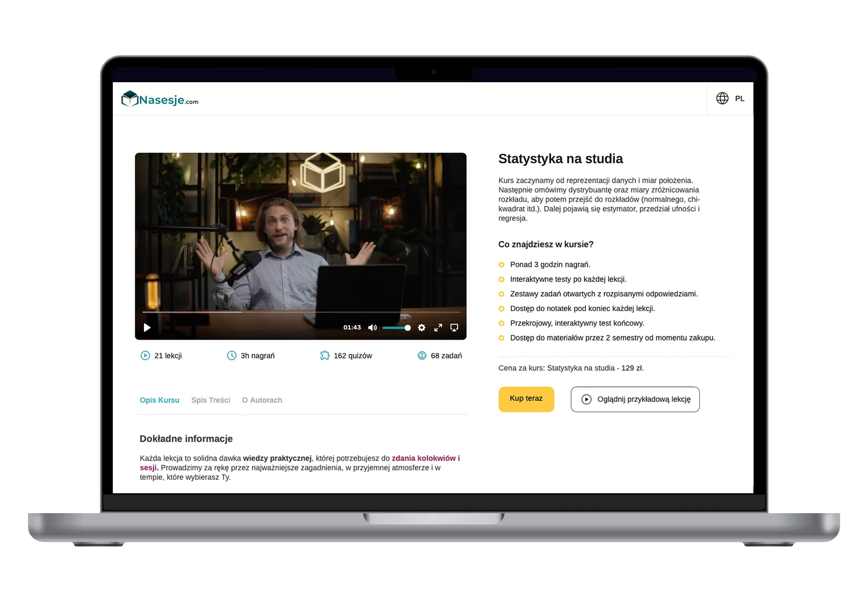Click the clock icon beside 3h nagrań
The image size is (868, 590).
pos(232,355)
